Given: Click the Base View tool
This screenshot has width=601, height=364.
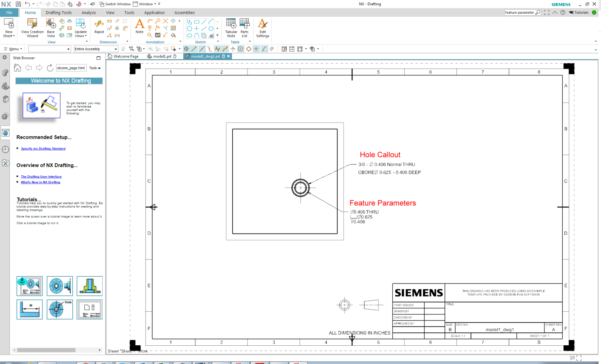Looking at the screenshot, I should pos(51,28).
